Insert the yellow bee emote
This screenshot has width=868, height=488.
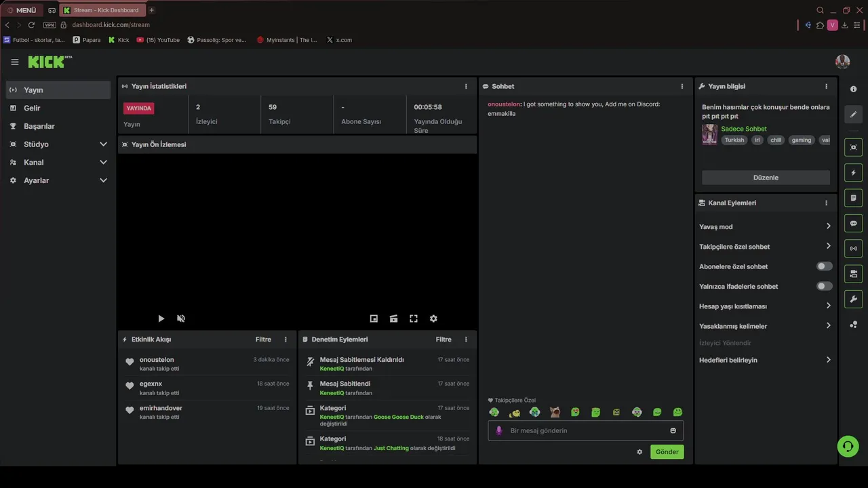[515, 412]
